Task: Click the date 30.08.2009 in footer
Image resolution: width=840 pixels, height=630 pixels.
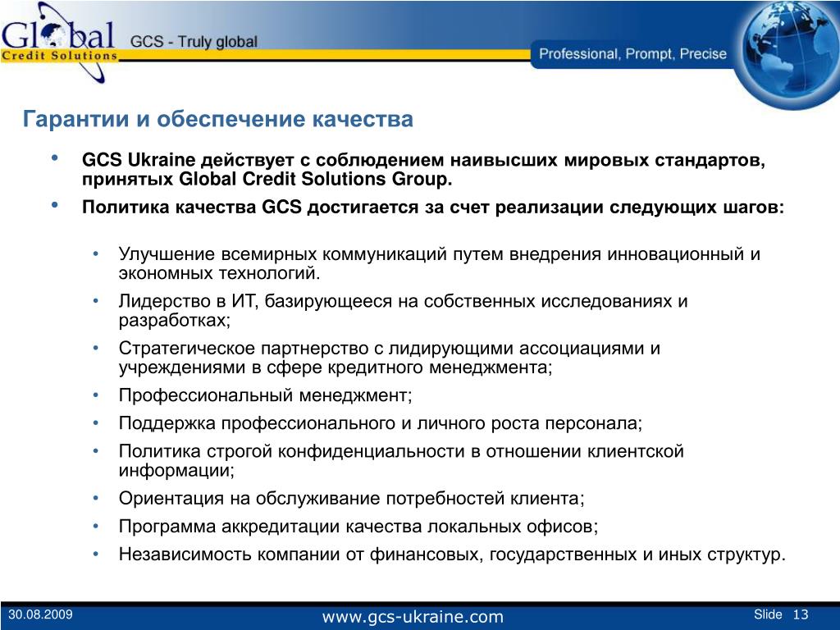Action: (40, 614)
